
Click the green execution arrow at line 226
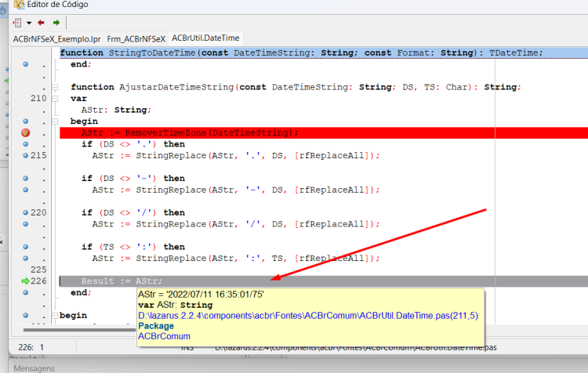(x=25, y=281)
